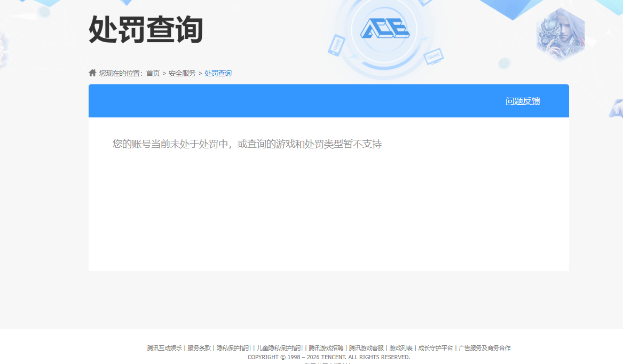Click the COPYRIGHT 1998–2026 TENCENT text

[x=329, y=357]
